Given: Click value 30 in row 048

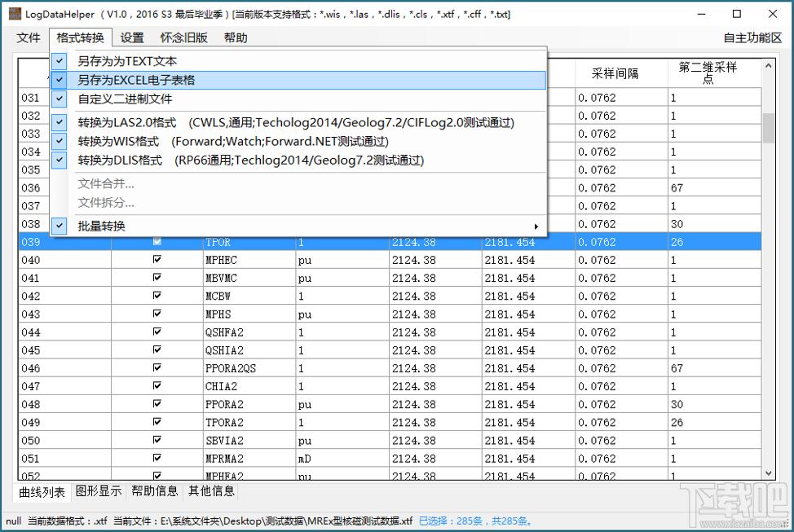Looking at the screenshot, I should tap(677, 404).
